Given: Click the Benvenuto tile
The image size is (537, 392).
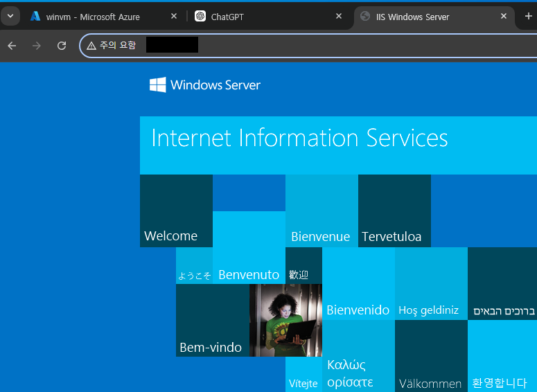Looking at the screenshot, I should pos(249,247).
